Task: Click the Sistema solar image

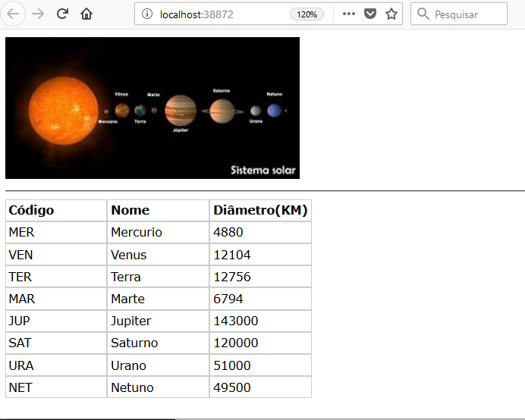Action: [152, 108]
